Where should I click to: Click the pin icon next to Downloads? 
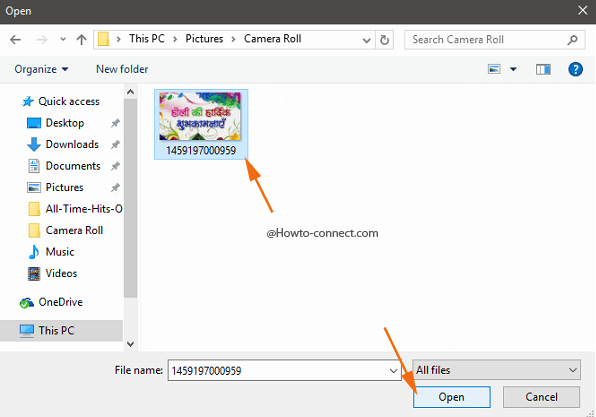pos(115,144)
